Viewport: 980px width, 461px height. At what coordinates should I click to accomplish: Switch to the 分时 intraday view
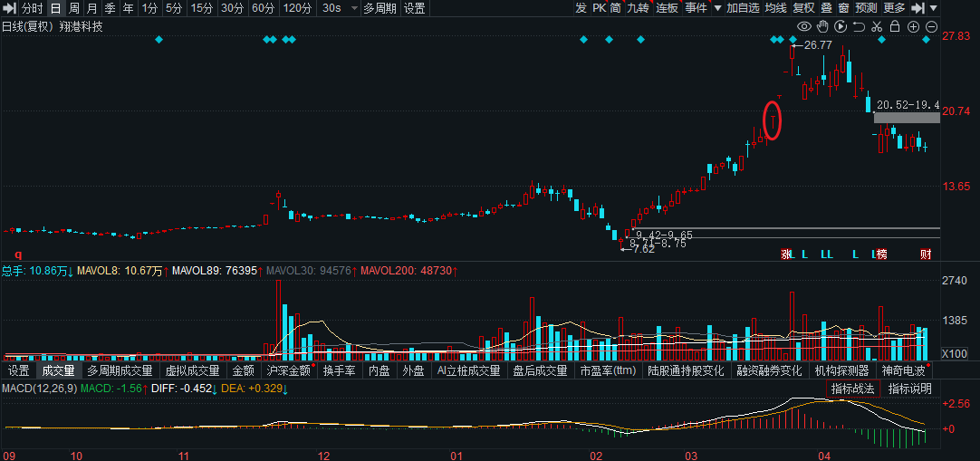point(33,8)
